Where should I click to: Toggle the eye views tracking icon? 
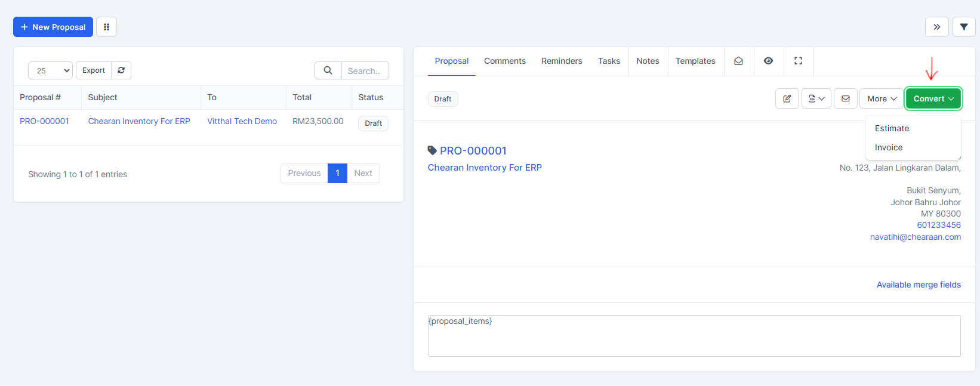point(768,61)
